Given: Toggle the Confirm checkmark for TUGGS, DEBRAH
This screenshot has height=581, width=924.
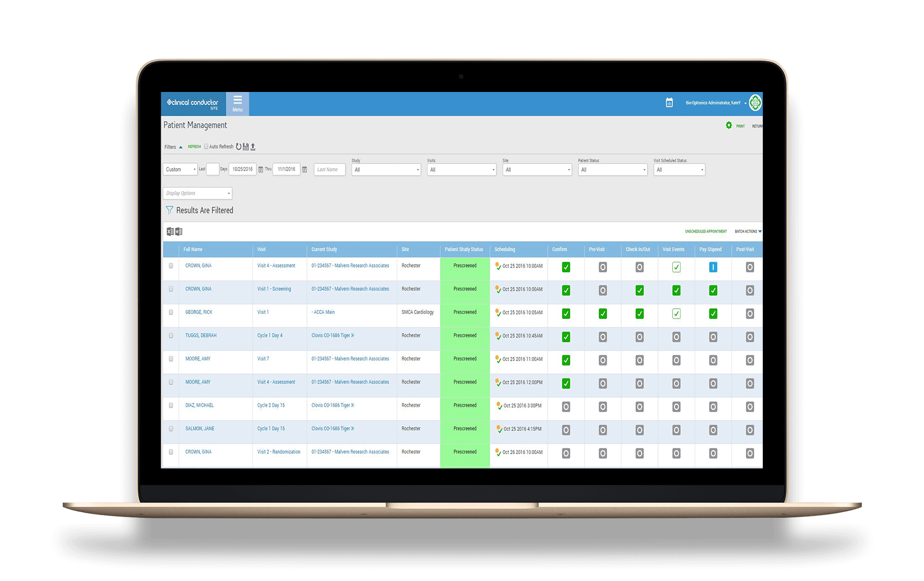Looking at the screenshot, I should click(x=566, y=338).
